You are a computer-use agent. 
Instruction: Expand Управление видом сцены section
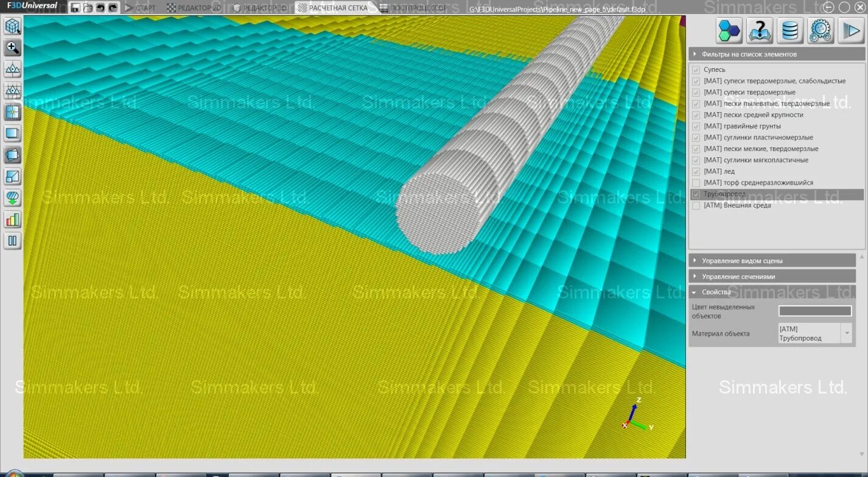[x=772, y=261]
